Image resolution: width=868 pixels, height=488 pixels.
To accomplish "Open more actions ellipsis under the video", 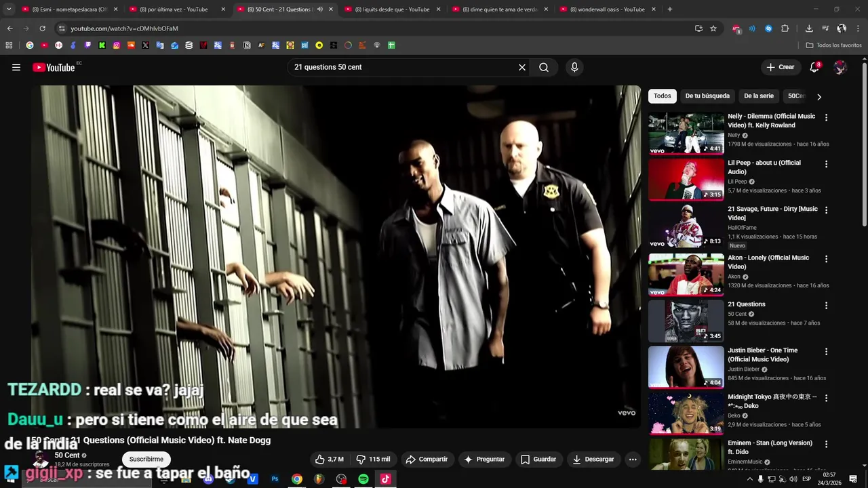I will [633, 460].
